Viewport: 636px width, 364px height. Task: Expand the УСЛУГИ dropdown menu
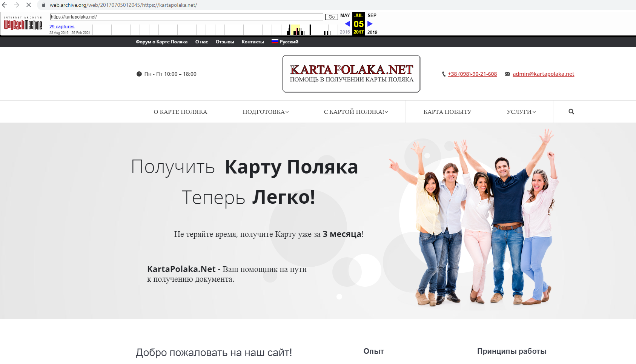(x=521, y=112)
